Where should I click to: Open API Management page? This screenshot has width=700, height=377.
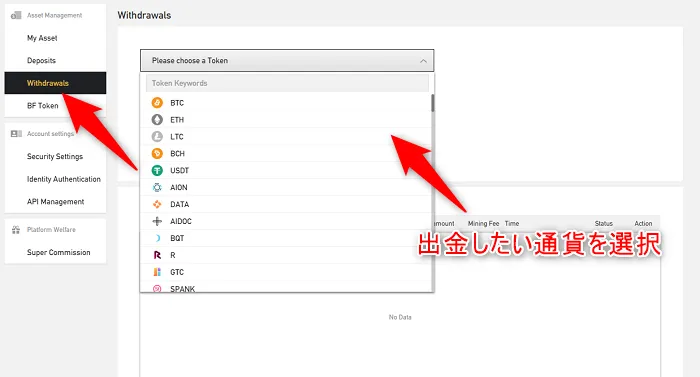(x=55, y=201)
